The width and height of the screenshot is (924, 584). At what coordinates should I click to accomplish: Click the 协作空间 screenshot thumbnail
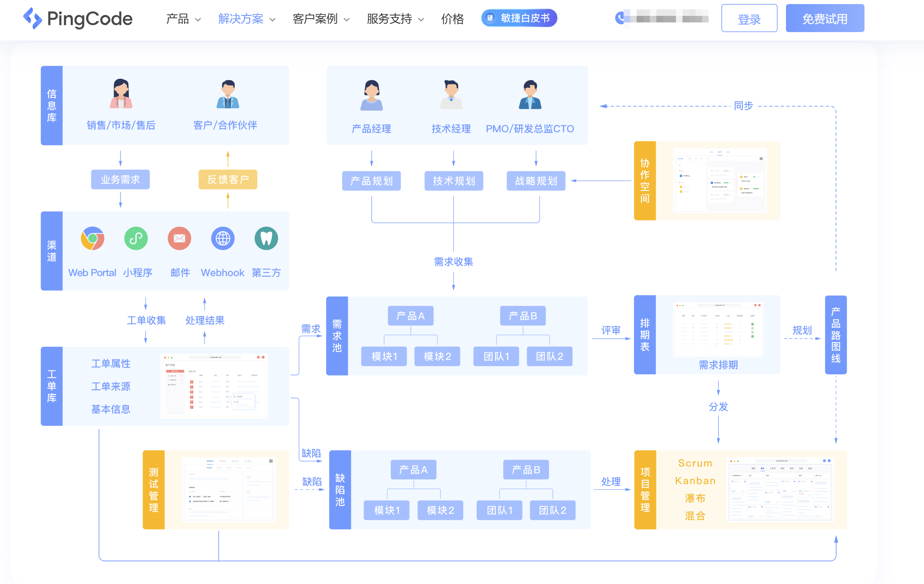(721, 180)
